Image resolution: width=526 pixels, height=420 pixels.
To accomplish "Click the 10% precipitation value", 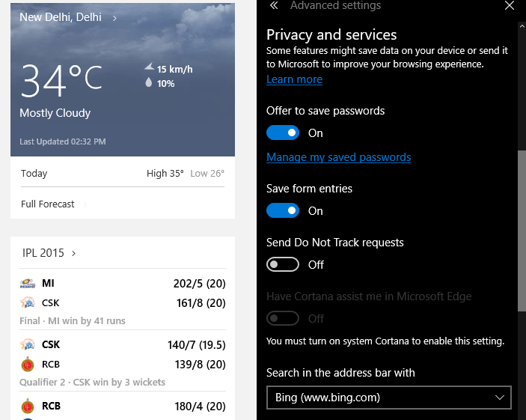I will click(x=165, y=84).
